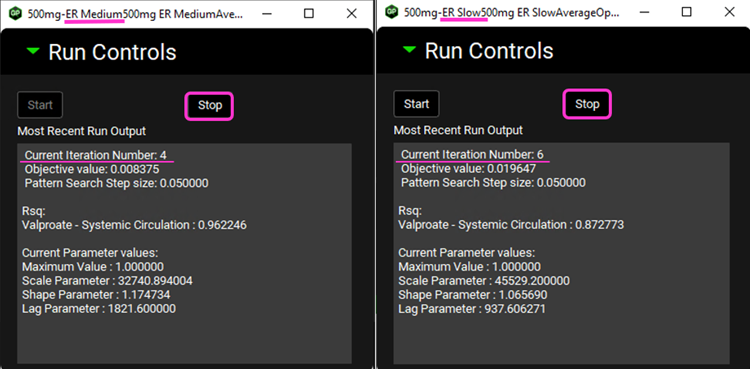Close the ER Slow window
The image size is (750, 369).
click(x=729, y=12)
